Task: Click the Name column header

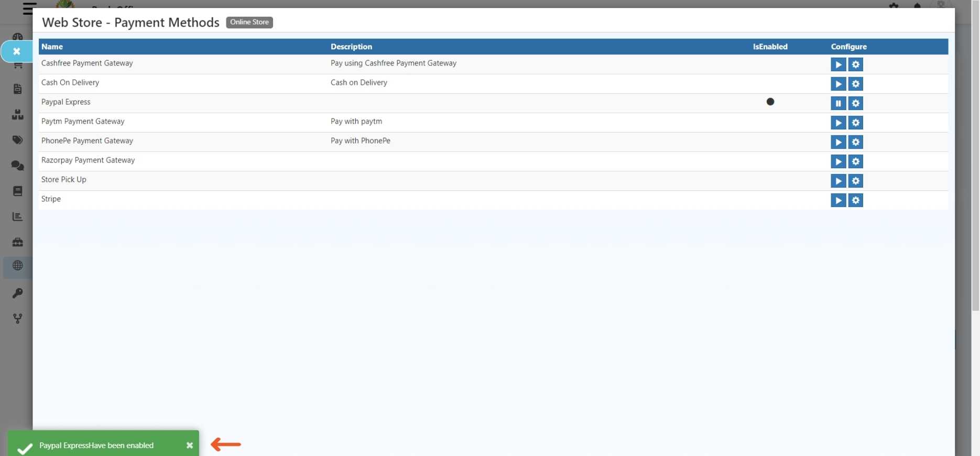Action: [52, 47]
